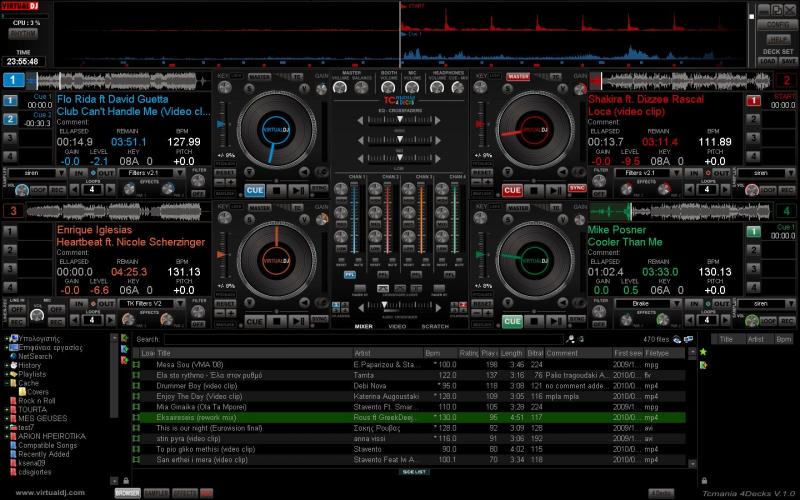Sort the track list by the Artist column
Image resolution: width=800 pixels, height=500 pixels.
coord(388,353)
